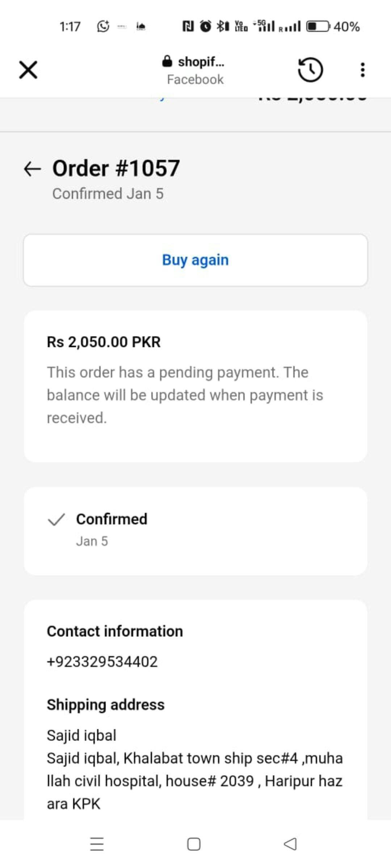Tap the Confirmed checkmark icon
This screenshot has height=868, width=391.
point(56,519)
